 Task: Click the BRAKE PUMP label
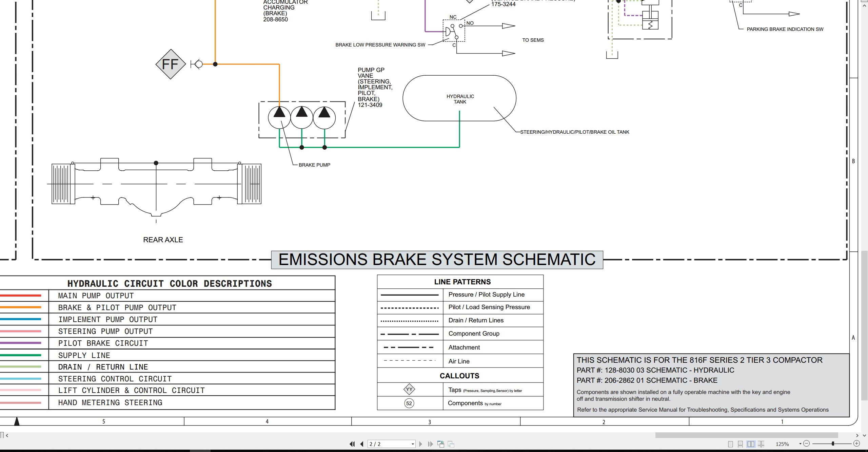[314, 165]
